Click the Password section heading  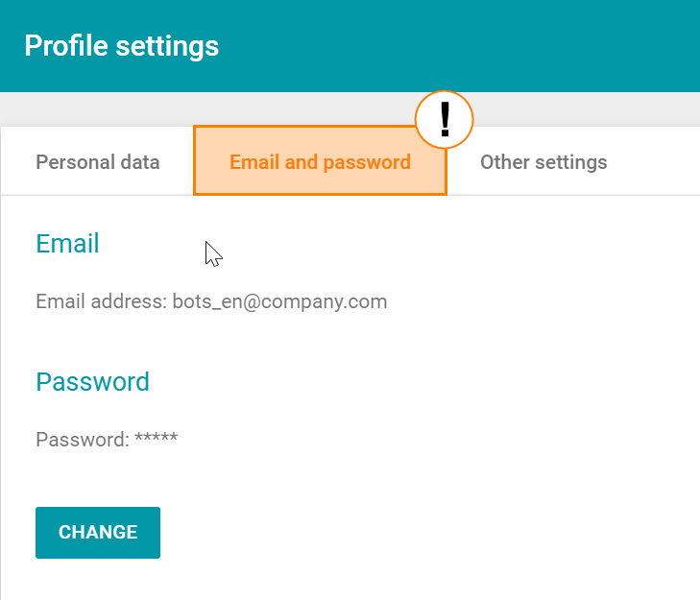[92, 382]
